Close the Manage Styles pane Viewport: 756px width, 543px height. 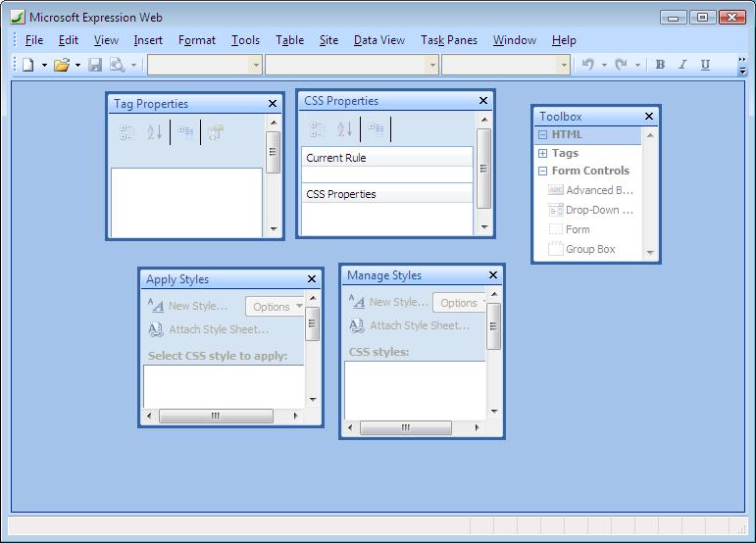(493, 274)
